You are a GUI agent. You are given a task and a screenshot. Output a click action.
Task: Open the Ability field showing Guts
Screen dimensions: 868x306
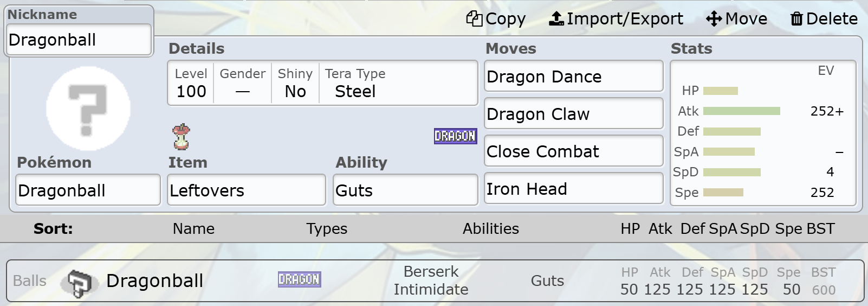(x=406, y=190)
